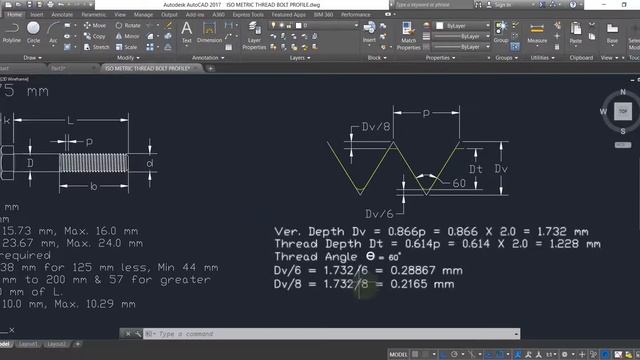This screenshot has width=640, height=360.
Task: Click Match Properties tool
Action: click(x=408, y=36)
